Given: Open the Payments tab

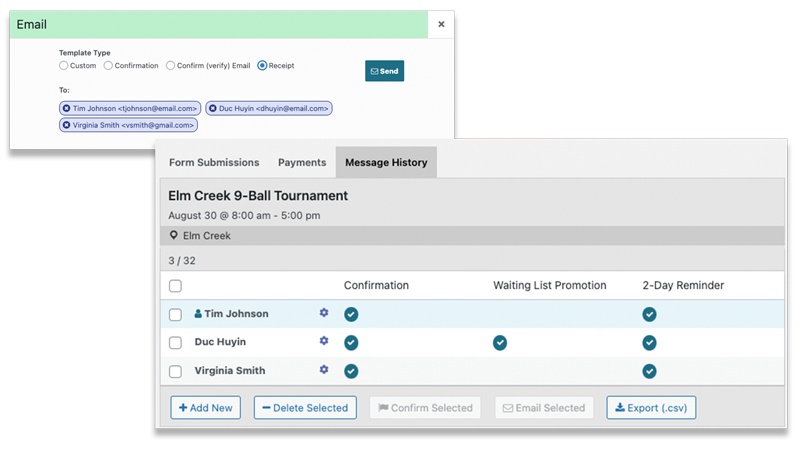Looking at the screenshot, I should (302, 162).
